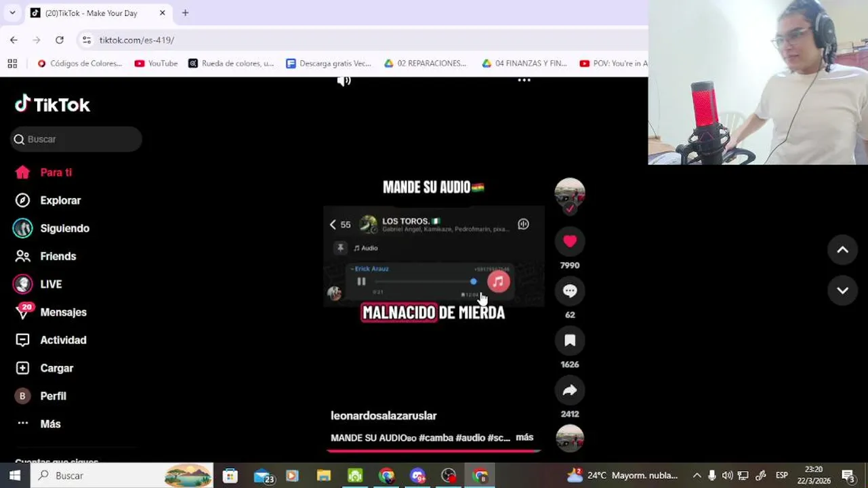Viewport: 868px width, 488px height.
Task: Open Perfil page
Action: pos(41,396)
